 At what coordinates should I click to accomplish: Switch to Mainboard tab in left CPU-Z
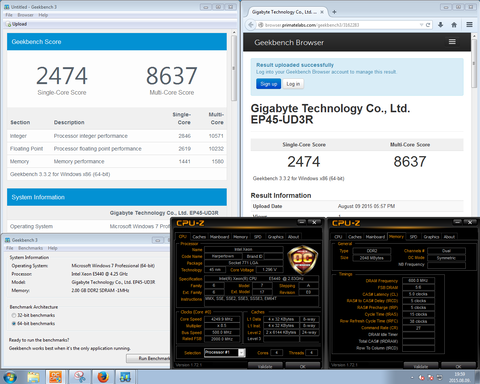(219, 237)
